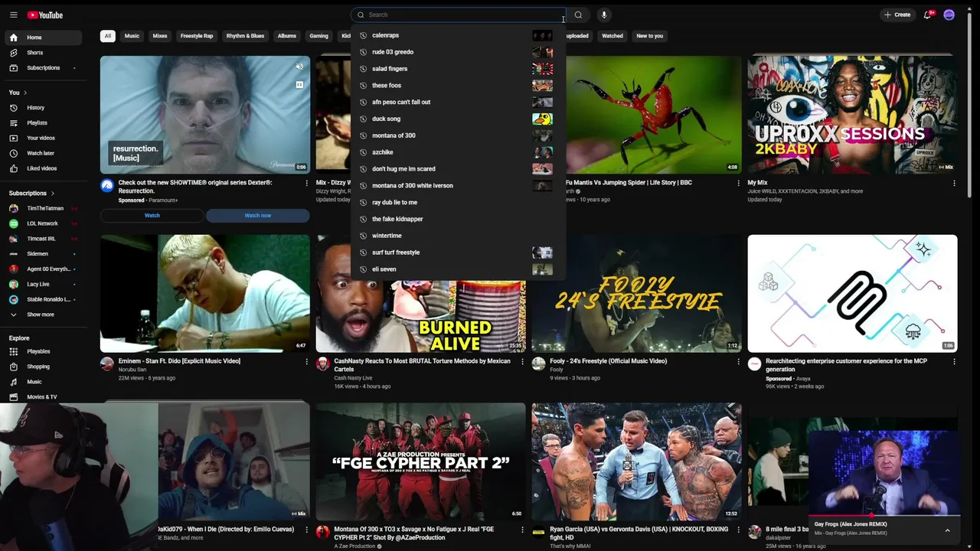Select the New to you filter chip

point(650,36)
